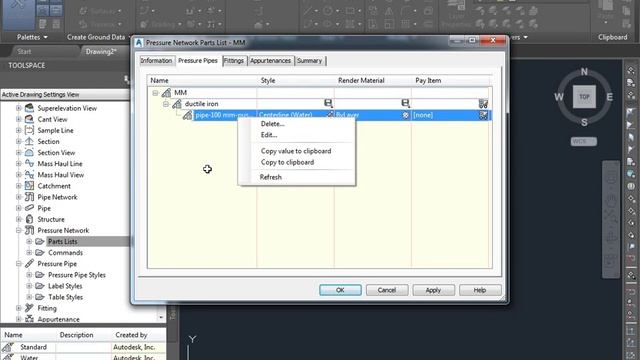Select the Pipe tree item
640x360 pixels.
click(x=44, y=208)
